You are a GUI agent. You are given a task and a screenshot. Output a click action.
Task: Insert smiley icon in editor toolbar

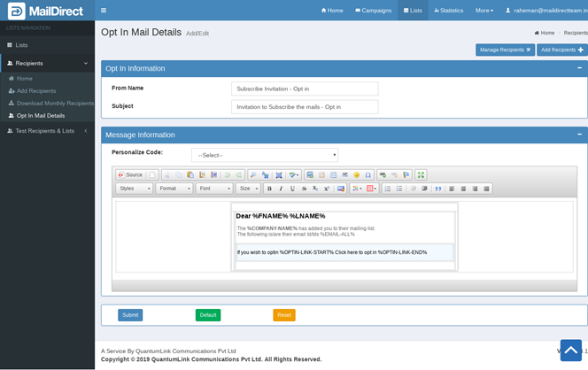click(356, 175)
